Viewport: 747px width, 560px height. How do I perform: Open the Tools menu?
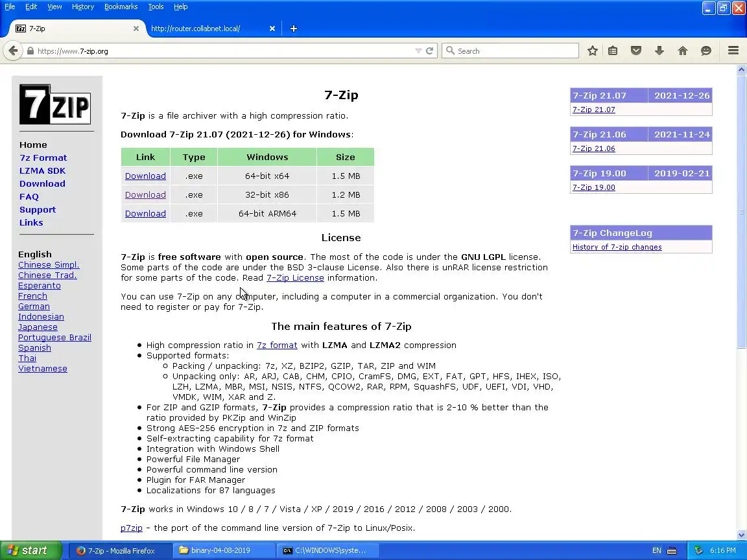pos(156,6)
